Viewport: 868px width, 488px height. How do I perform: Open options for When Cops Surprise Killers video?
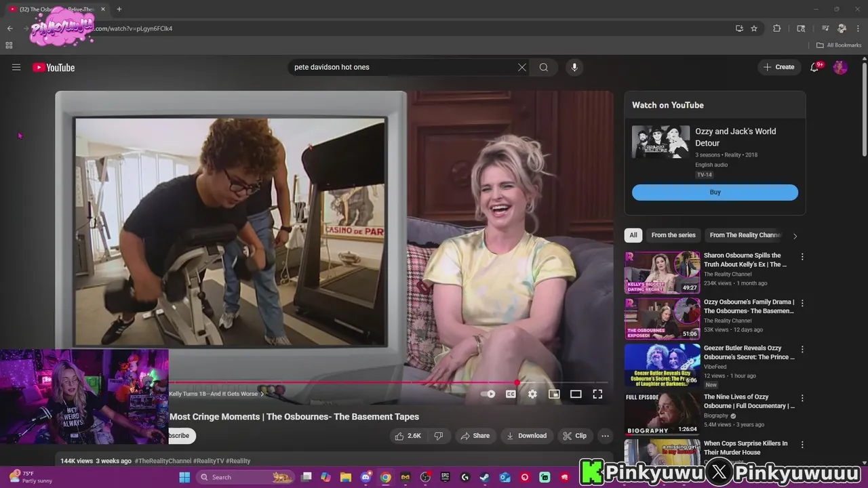point(802,444)
